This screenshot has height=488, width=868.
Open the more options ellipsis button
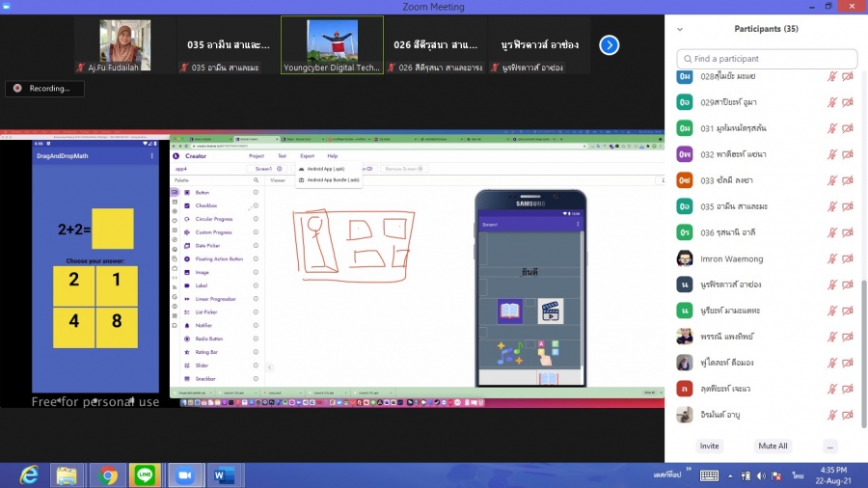click(x=829, y=447)
